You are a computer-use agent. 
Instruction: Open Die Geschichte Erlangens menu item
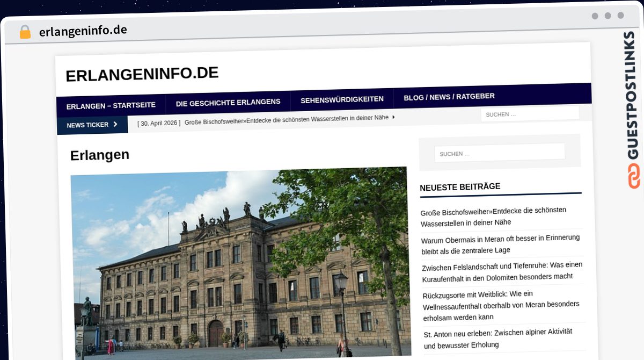tap(228, 102)
